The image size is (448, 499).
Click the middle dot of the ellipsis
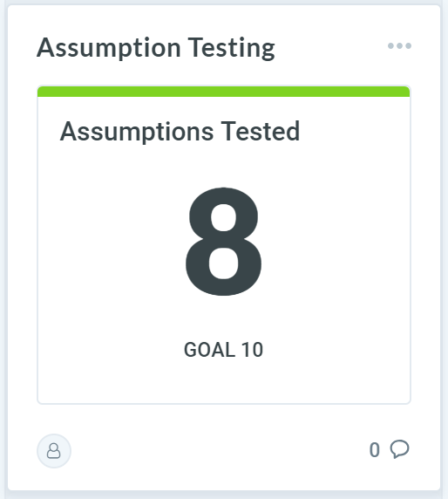tap(400, 46)
